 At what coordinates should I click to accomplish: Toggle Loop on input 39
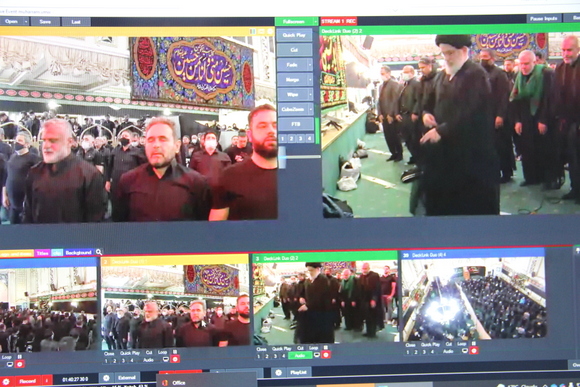pyautogui.click(x=461, y=344)
